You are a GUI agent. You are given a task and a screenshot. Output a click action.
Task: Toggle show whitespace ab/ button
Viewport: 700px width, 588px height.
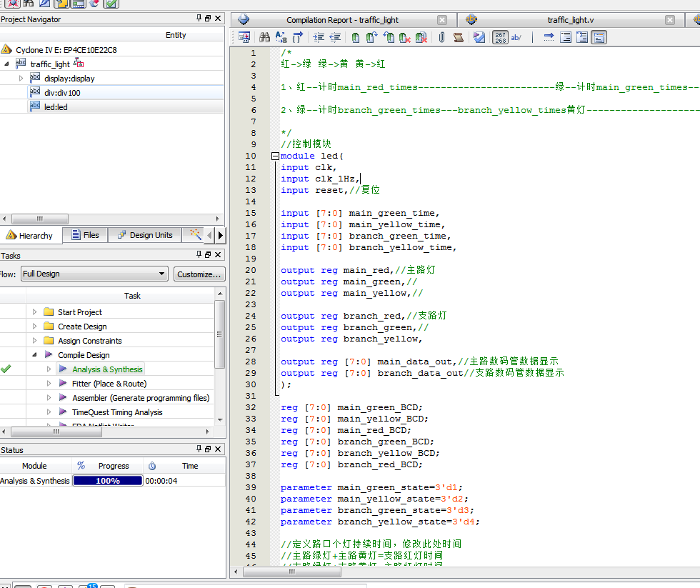click(516, 37)
